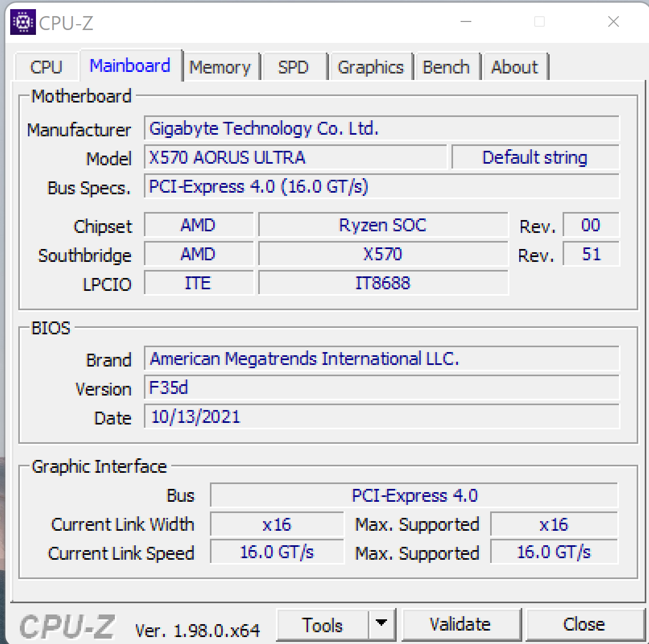Click the Default string field
Image resolution: width=649 pixels, height=644 pixels.
[535, 158]
